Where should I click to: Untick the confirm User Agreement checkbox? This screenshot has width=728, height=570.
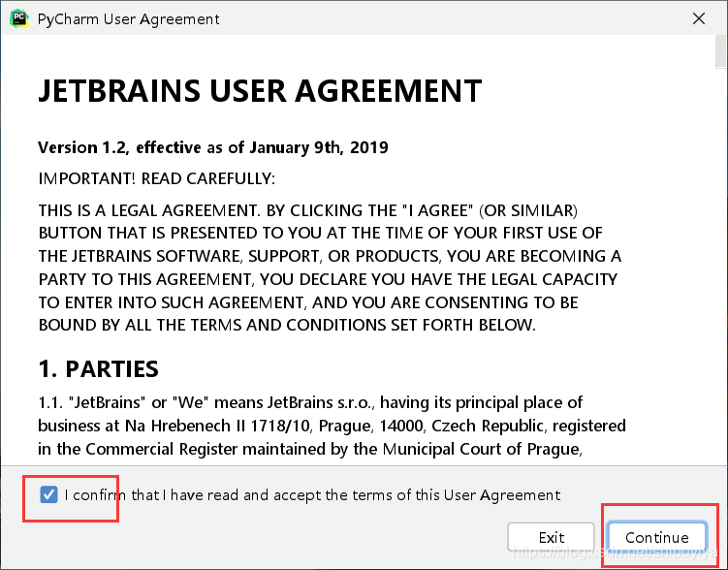point(48,494)
